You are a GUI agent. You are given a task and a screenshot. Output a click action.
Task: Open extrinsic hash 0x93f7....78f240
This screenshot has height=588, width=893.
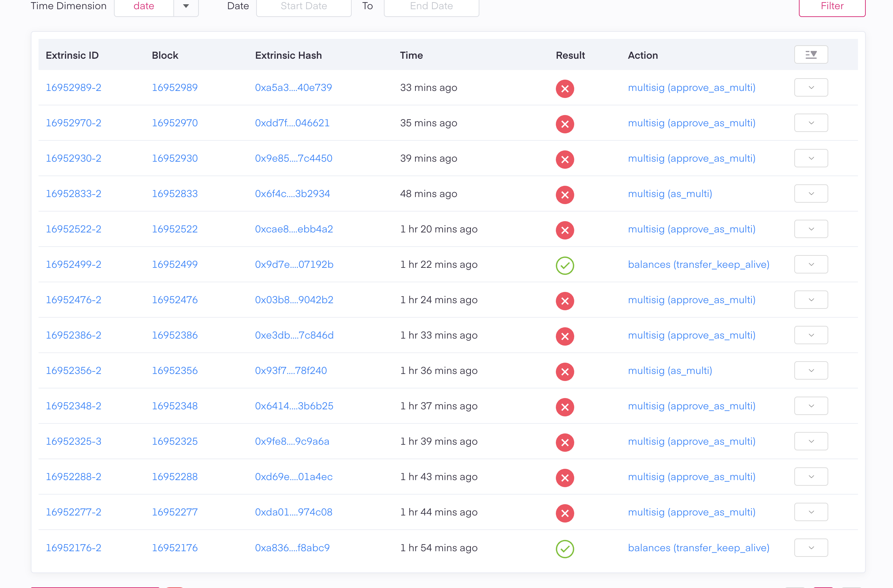pos(291,370)
